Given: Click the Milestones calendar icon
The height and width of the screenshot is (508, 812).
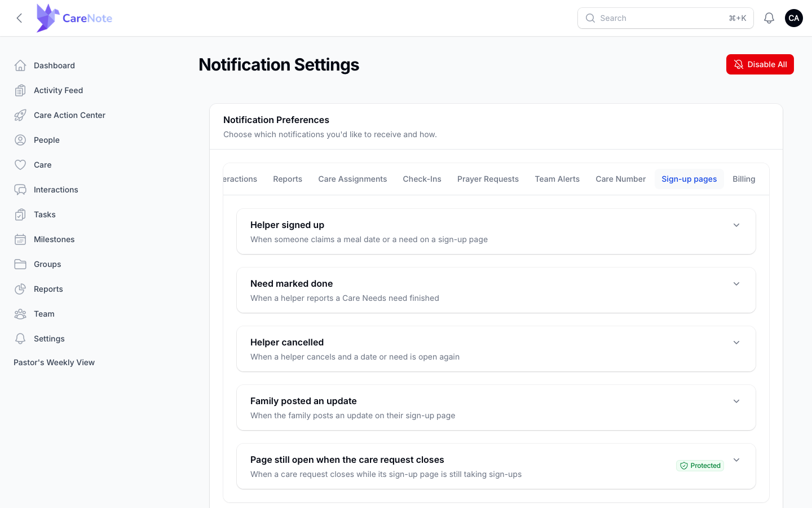Looking at the screenshot, I should [20, 239].
